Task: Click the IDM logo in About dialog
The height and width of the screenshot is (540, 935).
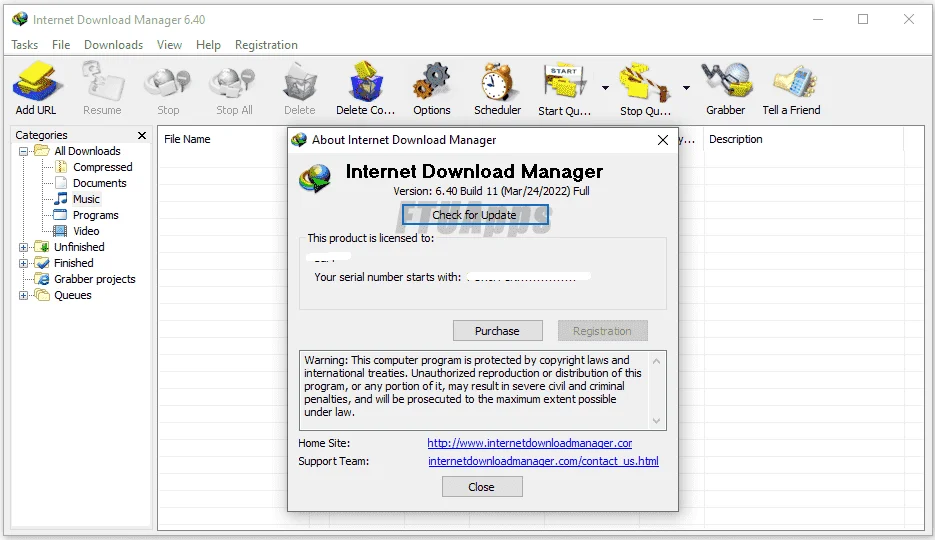Action: pos(315,178)
